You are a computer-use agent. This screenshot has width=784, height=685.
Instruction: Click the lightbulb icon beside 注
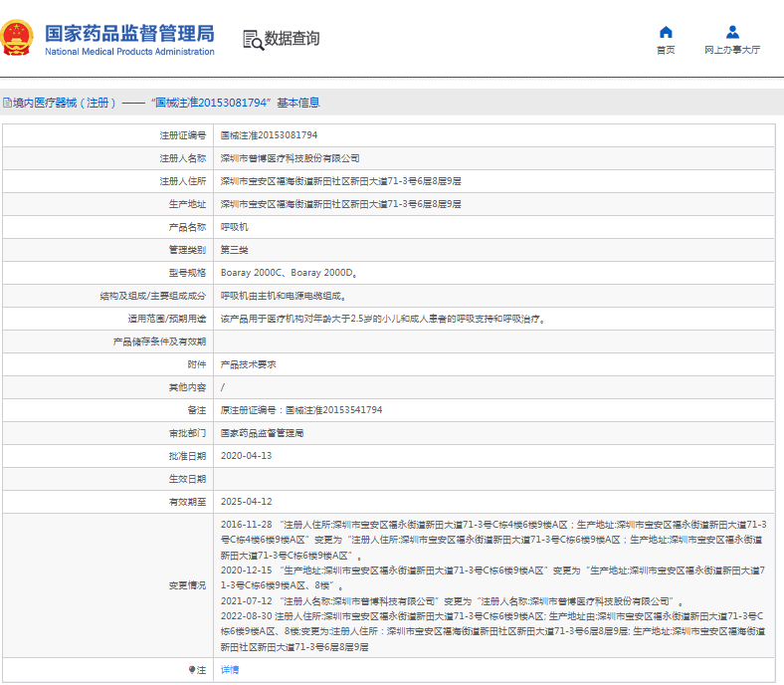191,669
